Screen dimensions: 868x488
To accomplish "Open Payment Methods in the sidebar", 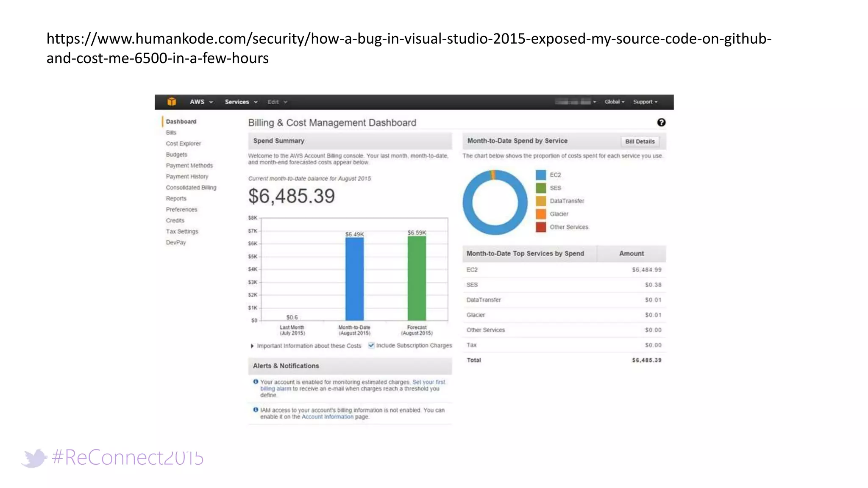I will point(189,166).
